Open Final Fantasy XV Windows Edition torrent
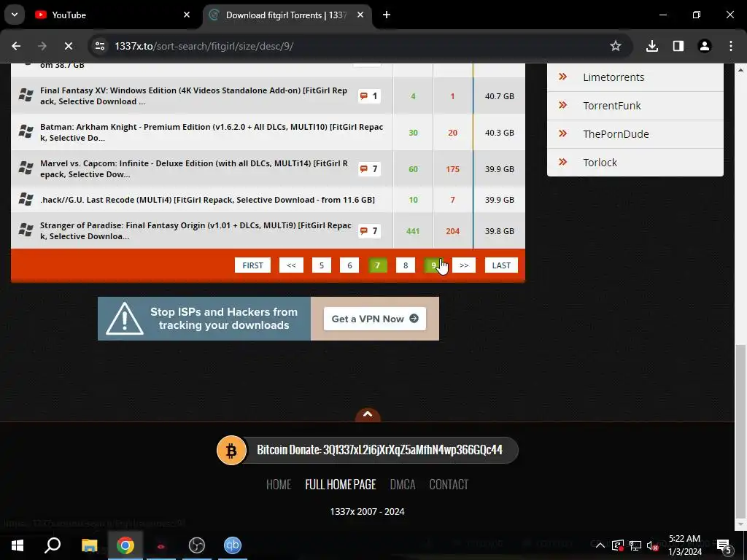 tap(193, 96)
